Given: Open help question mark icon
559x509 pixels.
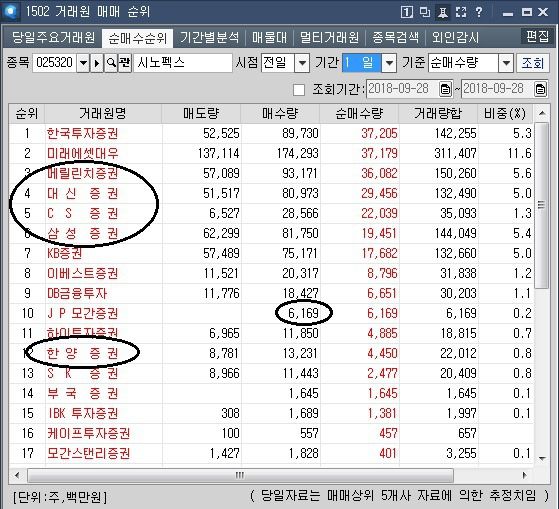Looking at the screenshot, I should coord(479,12).
